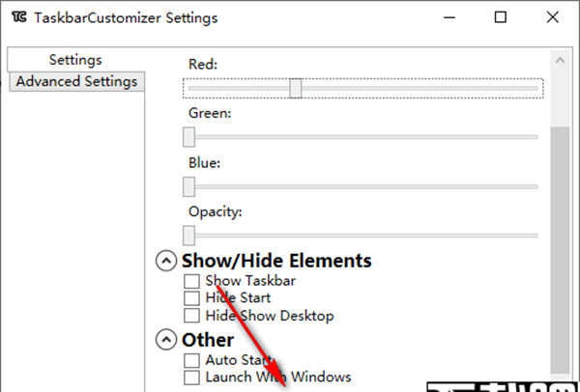
Task: Enable the Show Taskbar checkbox
Action: point(191,281)
